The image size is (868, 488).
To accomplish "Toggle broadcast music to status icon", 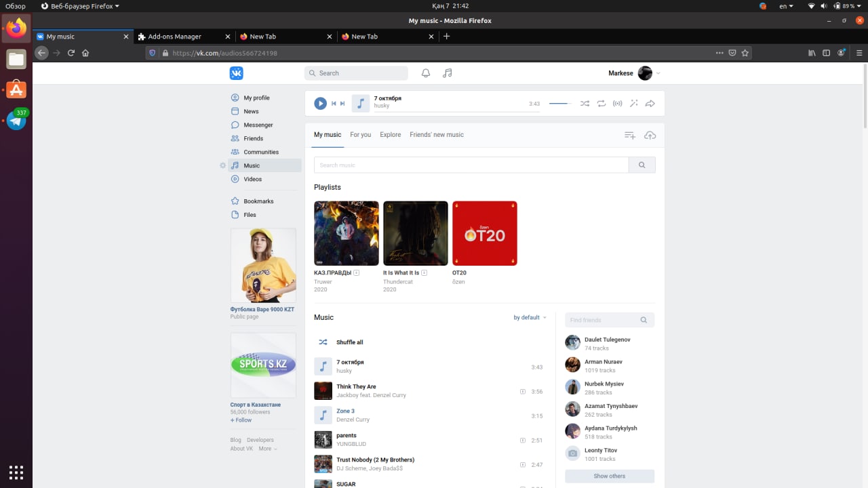I will click(617, 104).
